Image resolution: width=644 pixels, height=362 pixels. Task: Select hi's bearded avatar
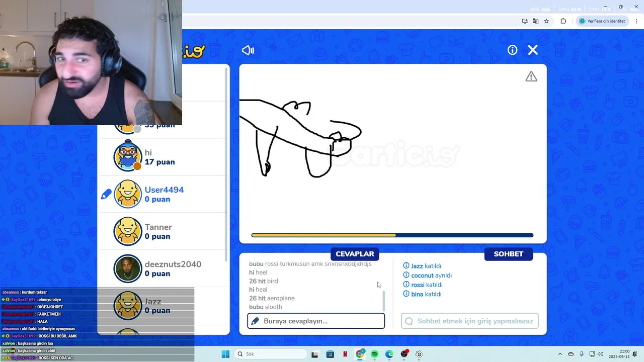point(128,156)
